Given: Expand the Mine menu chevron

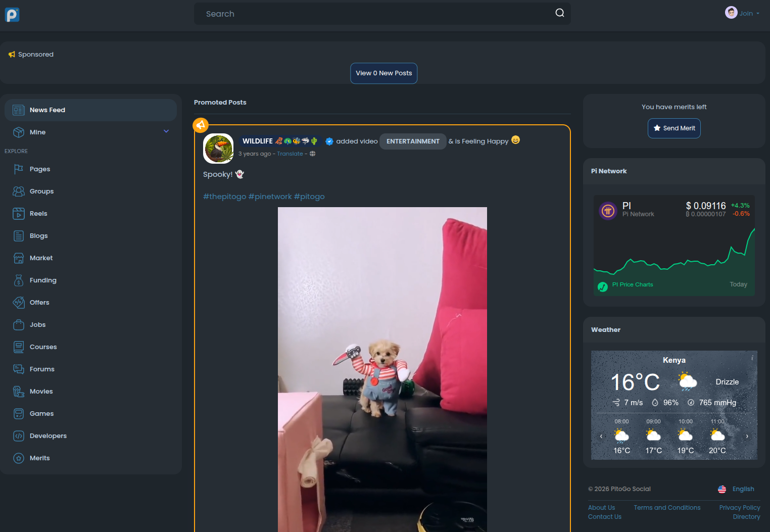Looking at the screenshot, I should click(x=166, y=131).
